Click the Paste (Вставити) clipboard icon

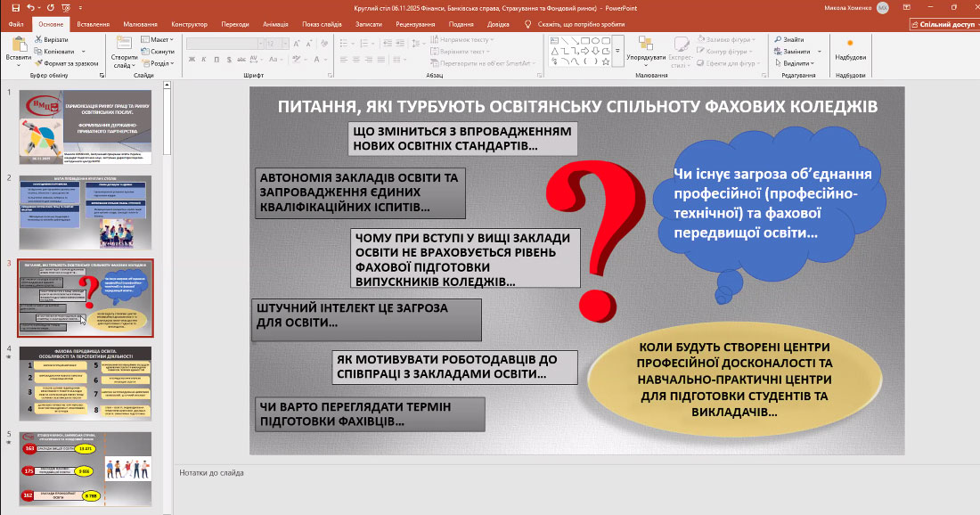coord(17,45)
